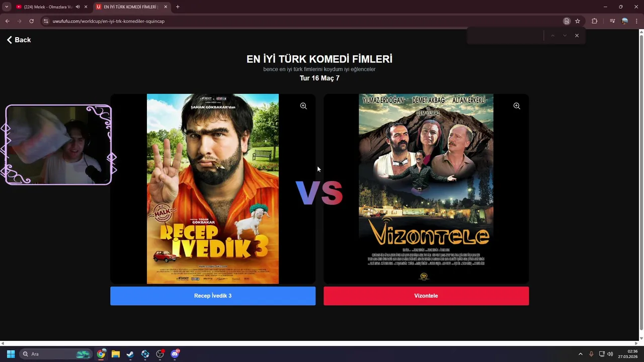Click the EN İYİ TÜRK KOMEDİ FİLMLERİ heading
644x362 pixels.
319,59
